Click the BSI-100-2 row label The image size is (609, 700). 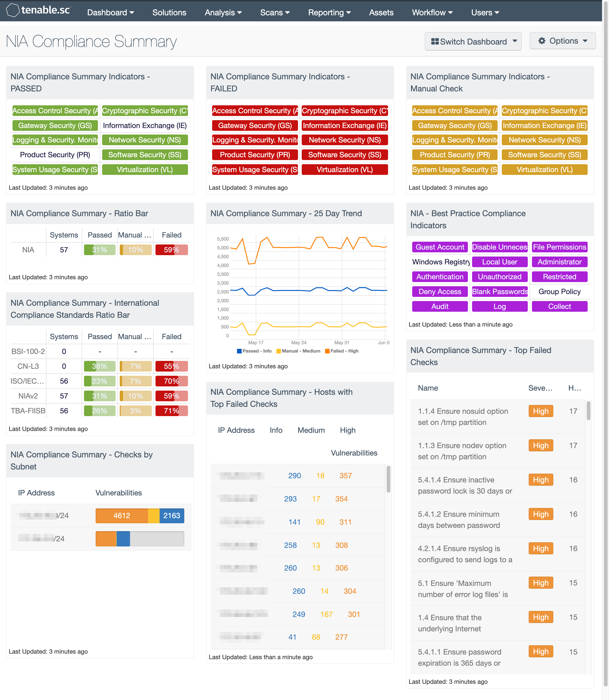tap(28, 352)
